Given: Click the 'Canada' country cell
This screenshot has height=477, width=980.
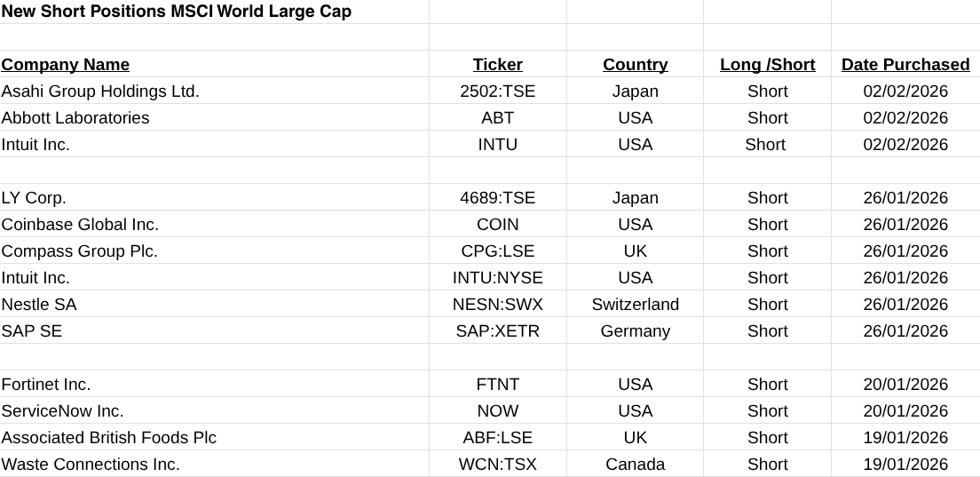Looking at the screenshot, I should [635, 465].
